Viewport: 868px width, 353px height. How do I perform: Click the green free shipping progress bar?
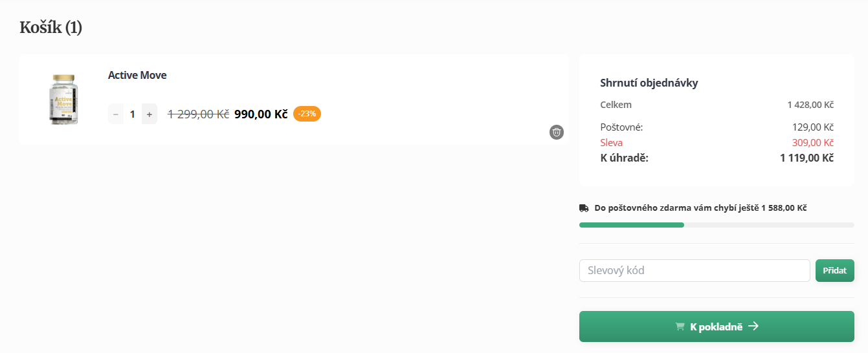point(632,225)
